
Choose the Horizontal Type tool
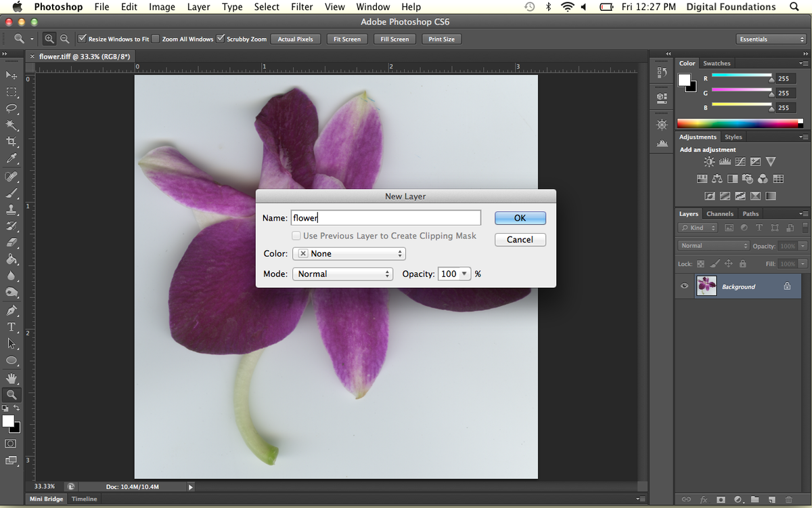point(12,327)
